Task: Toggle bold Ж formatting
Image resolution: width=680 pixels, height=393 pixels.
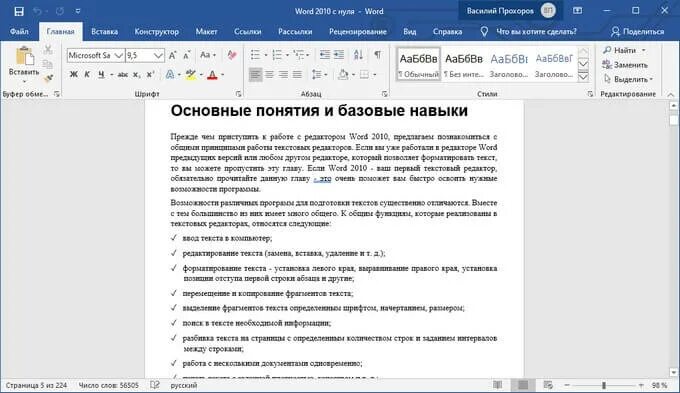Action: click(x=74, y=75)
